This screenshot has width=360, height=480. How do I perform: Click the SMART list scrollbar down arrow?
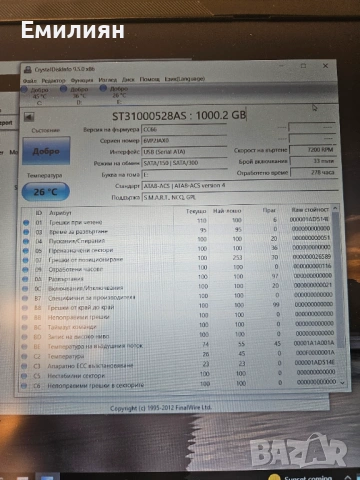(342, 383)
